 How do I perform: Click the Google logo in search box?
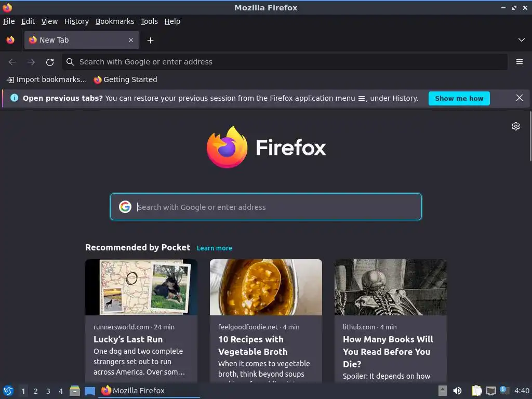(x=125, y=207)
